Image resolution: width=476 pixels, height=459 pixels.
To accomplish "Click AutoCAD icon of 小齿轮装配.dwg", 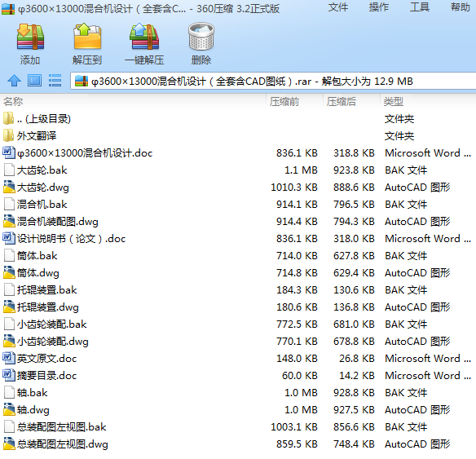I will [x=9, y=342].
